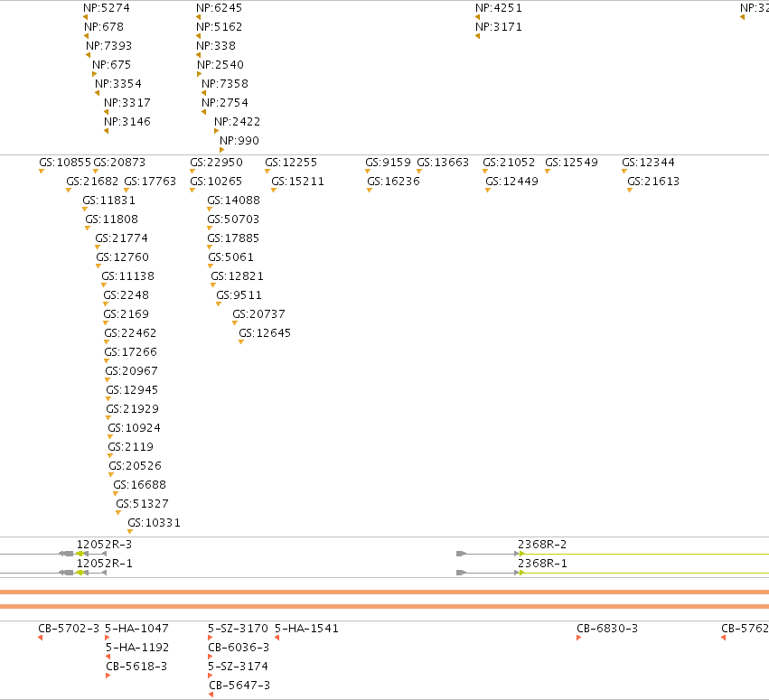769x700 pixels.
Task: Select the NP:6245 insertion
Action: point(220,8)
